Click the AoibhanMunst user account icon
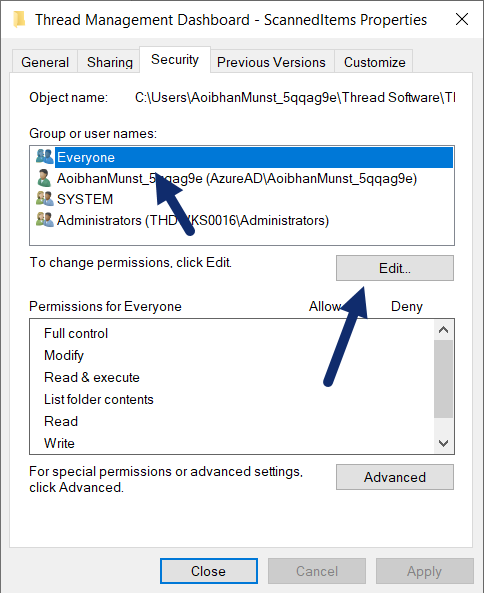 point(44,178)
